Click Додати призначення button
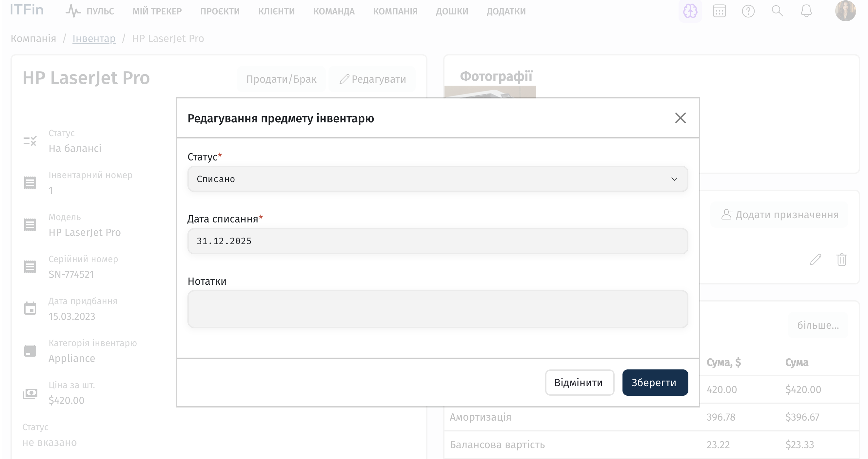 coord(780,215)
